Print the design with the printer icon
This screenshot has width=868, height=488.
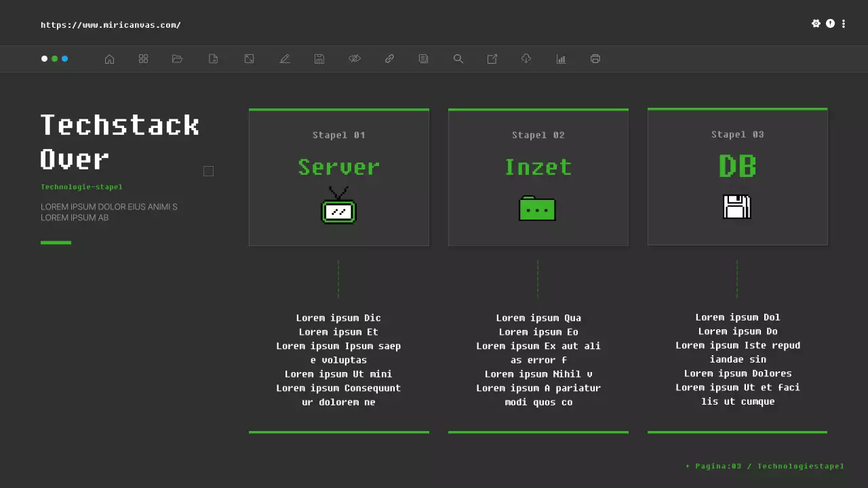(x=595, y=58)
